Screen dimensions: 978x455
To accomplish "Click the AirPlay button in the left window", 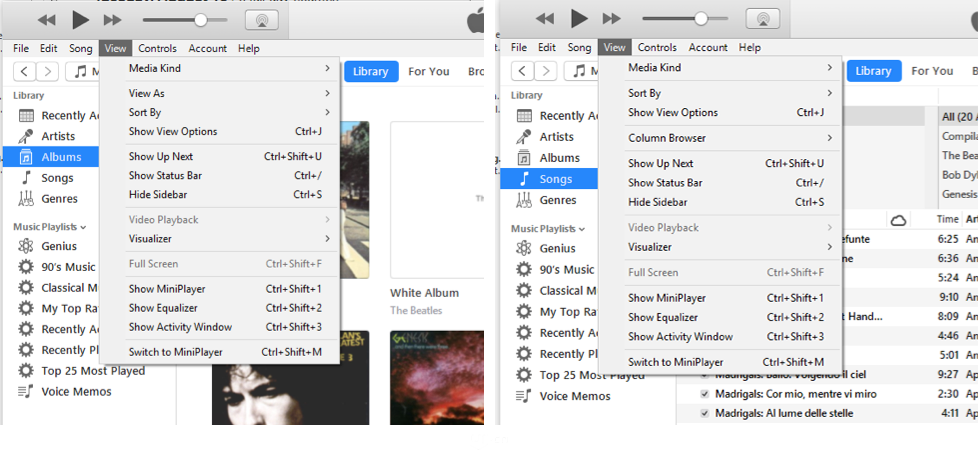I will point(262,20).
